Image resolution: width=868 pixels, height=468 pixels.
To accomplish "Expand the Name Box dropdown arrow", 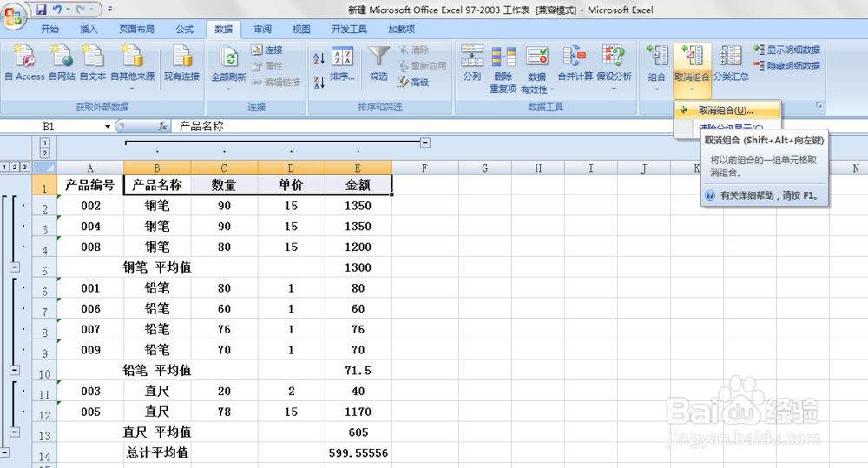I will click(108, 126).
